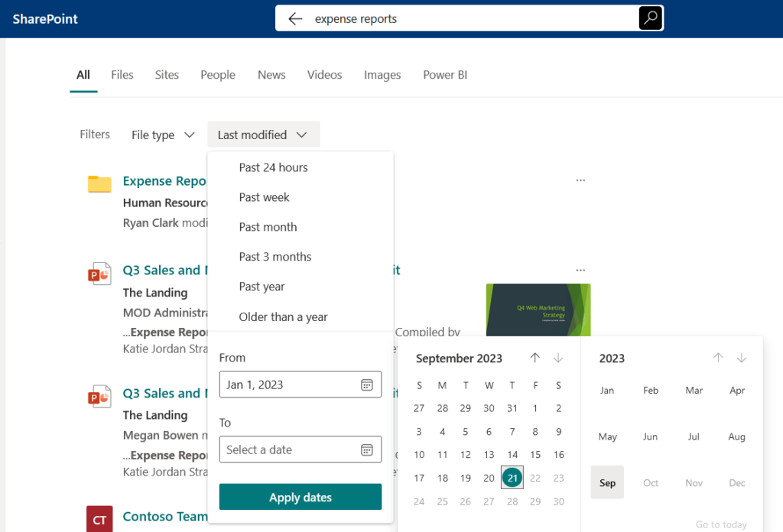Click the Contoso Team CT site icon
783x532 pixels.
[99, 519]
